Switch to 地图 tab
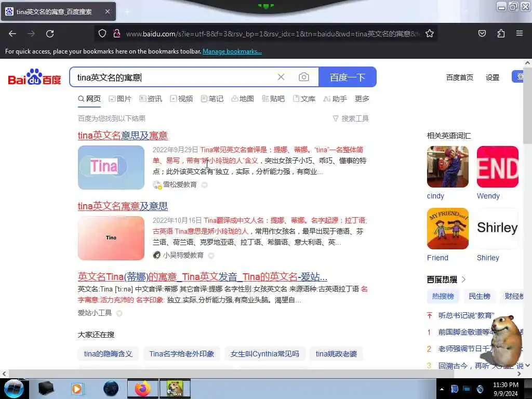Image resolution: width=532 pixels, height=399 pixels. [x=243, y=99]
